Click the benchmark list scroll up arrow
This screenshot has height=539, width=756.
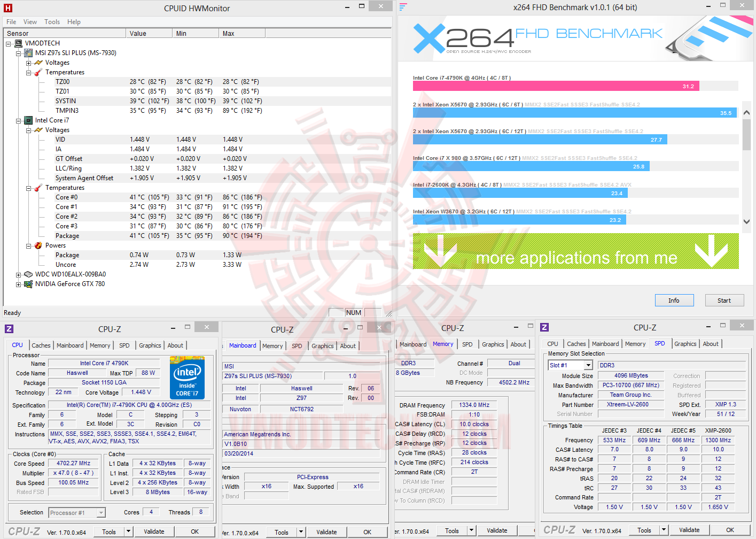[x=746, y=112]
